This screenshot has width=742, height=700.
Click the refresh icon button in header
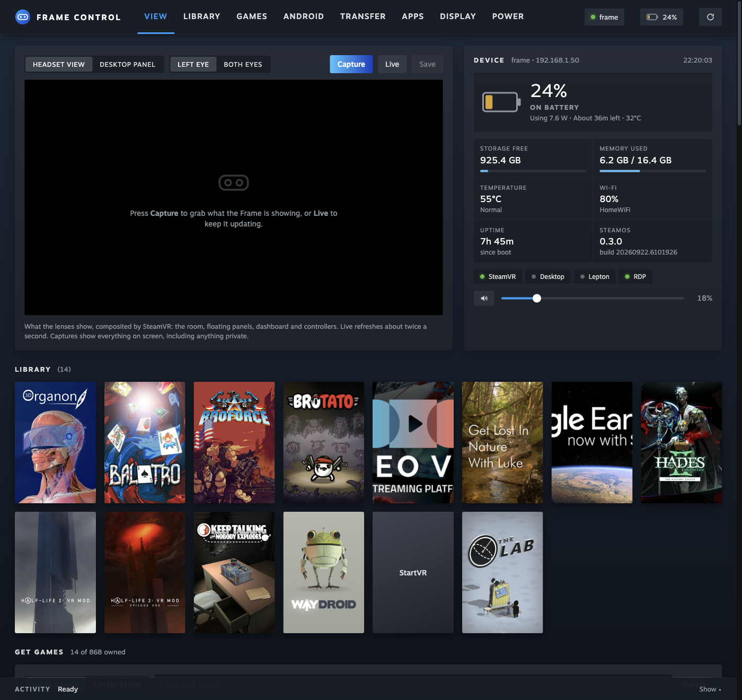tap(710, 17)
